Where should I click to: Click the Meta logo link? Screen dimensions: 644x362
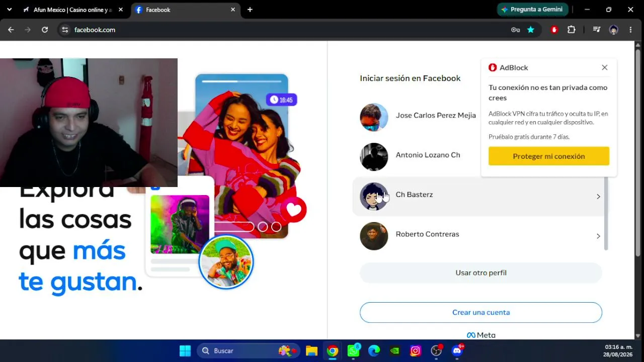point(481,335)
